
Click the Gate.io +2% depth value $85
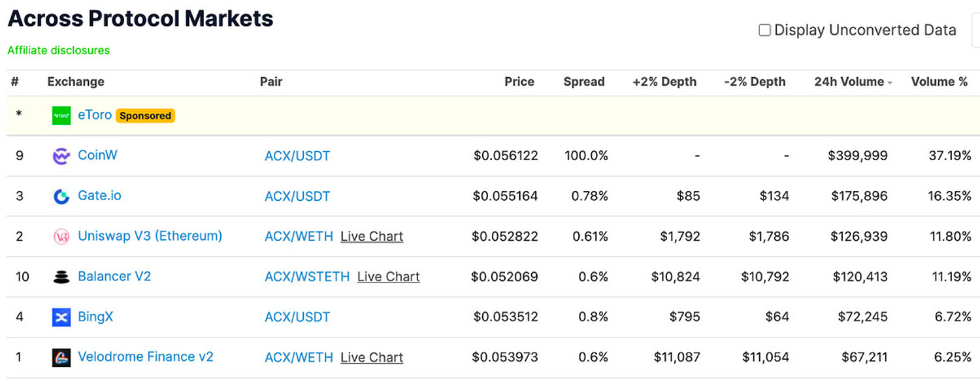(x=689, y=196)
